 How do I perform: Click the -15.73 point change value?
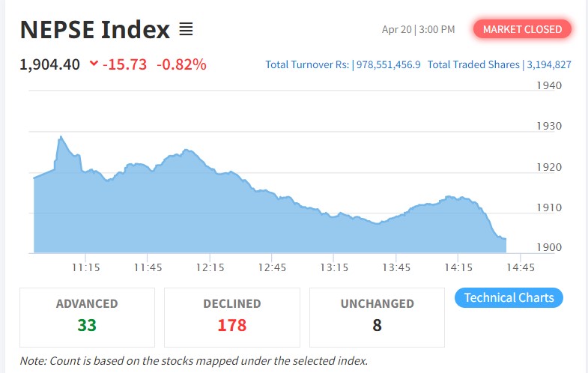125,64
